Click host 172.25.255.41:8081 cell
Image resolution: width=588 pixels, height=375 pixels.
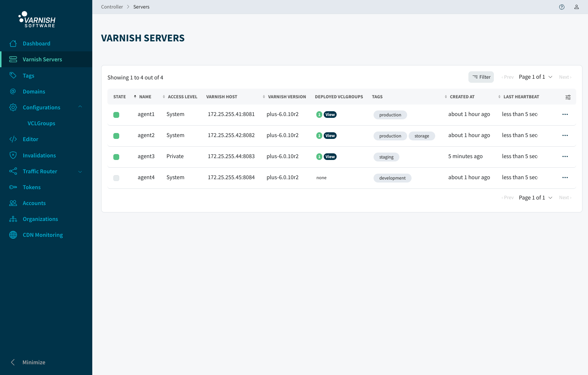[x=231, y=114]
